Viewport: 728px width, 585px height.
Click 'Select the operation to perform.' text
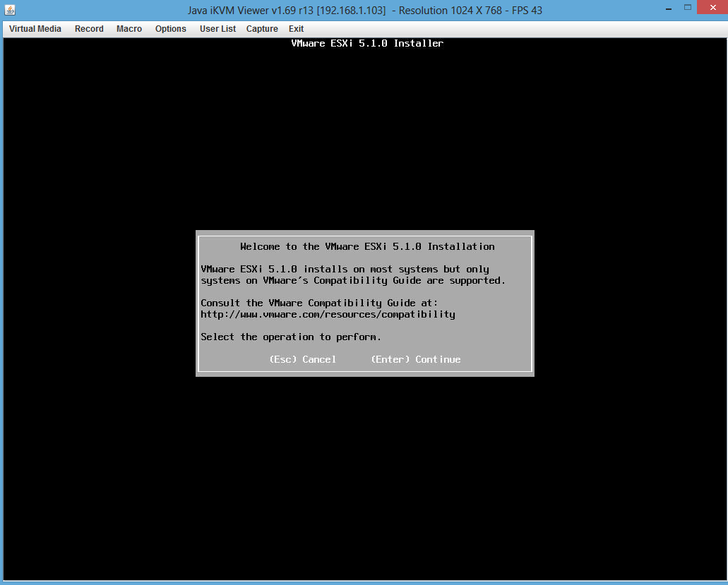click(291, 337)
